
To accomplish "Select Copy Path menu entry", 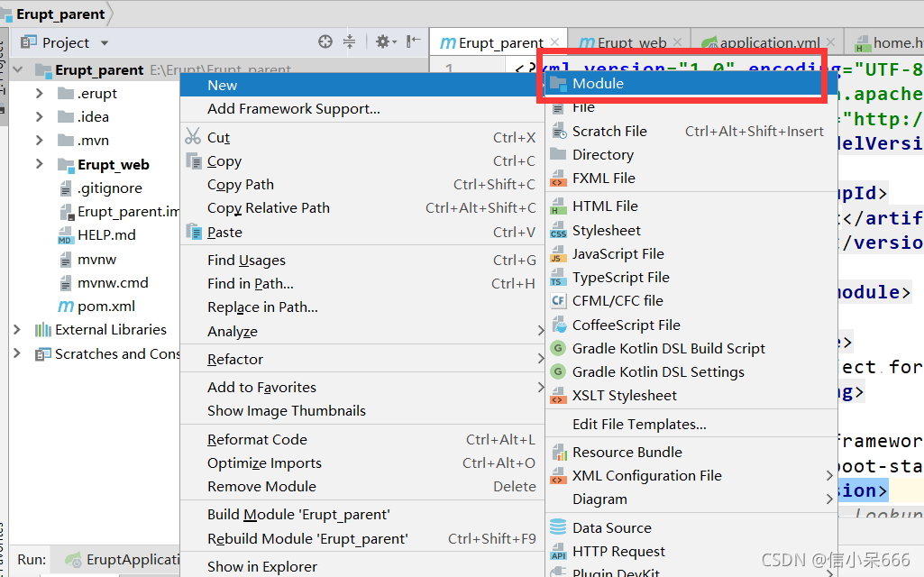I will 362,185.
